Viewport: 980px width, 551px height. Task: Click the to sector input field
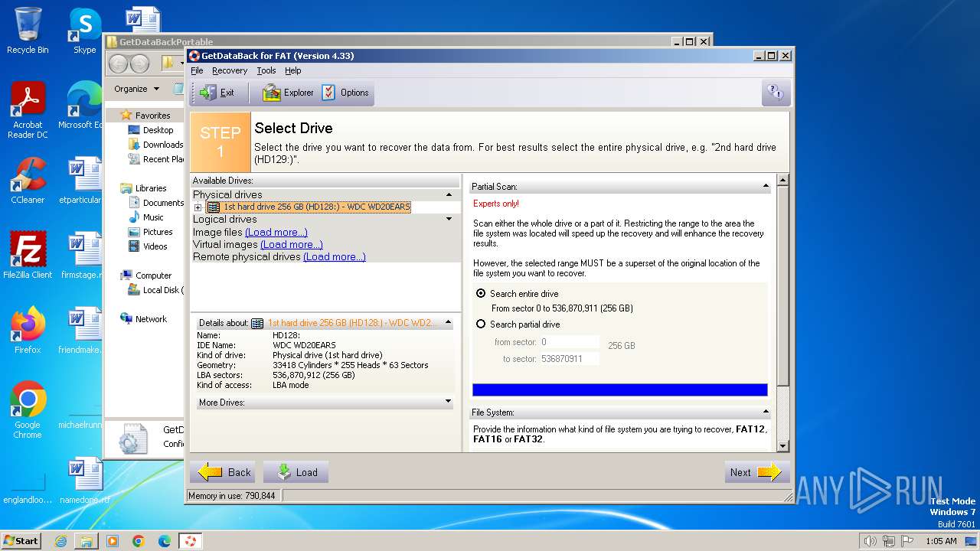(x=569, y=358)
